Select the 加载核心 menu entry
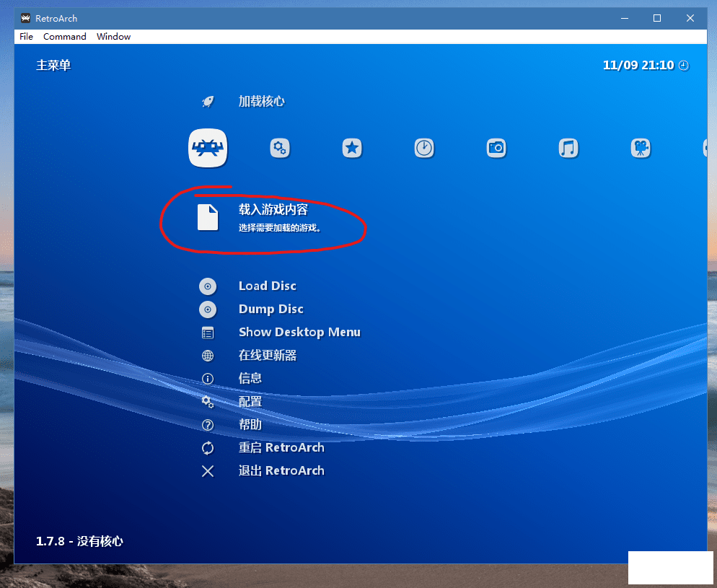Screen dimensions: 717x588 pyautogui.click(x=262, y=102)
